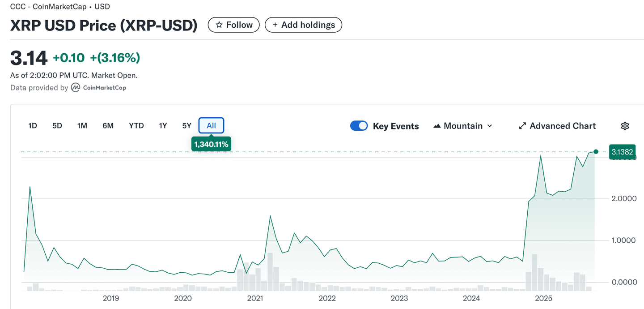Click the green current price dot on chart
The image size is (644, 309).
pos(596,152)
